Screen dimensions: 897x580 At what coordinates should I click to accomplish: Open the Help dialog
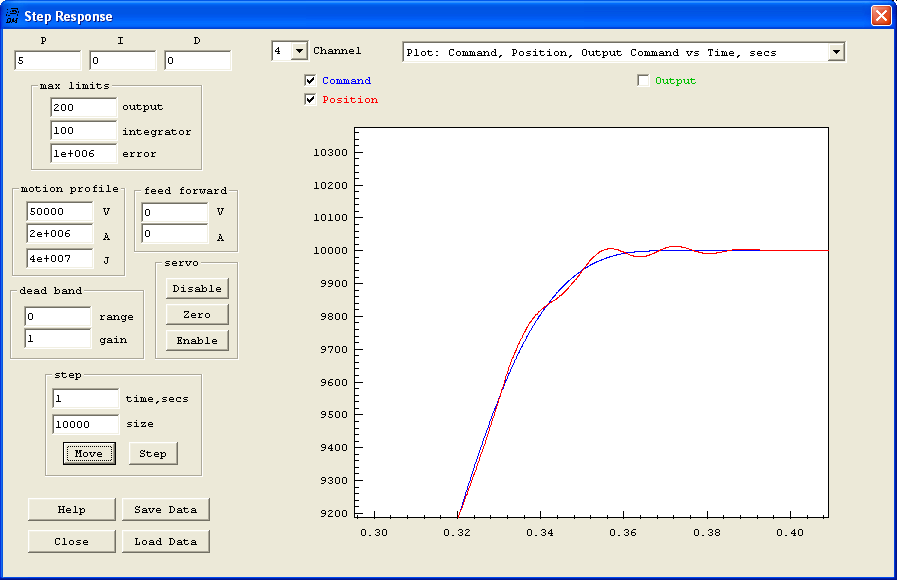pos(71,510)
